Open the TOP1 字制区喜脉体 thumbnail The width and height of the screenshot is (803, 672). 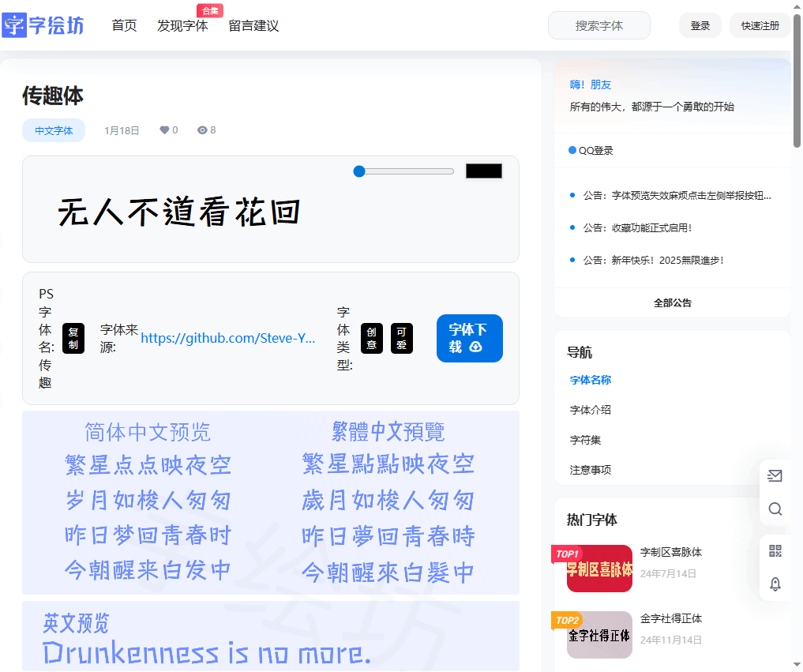(x=599, y=569)
